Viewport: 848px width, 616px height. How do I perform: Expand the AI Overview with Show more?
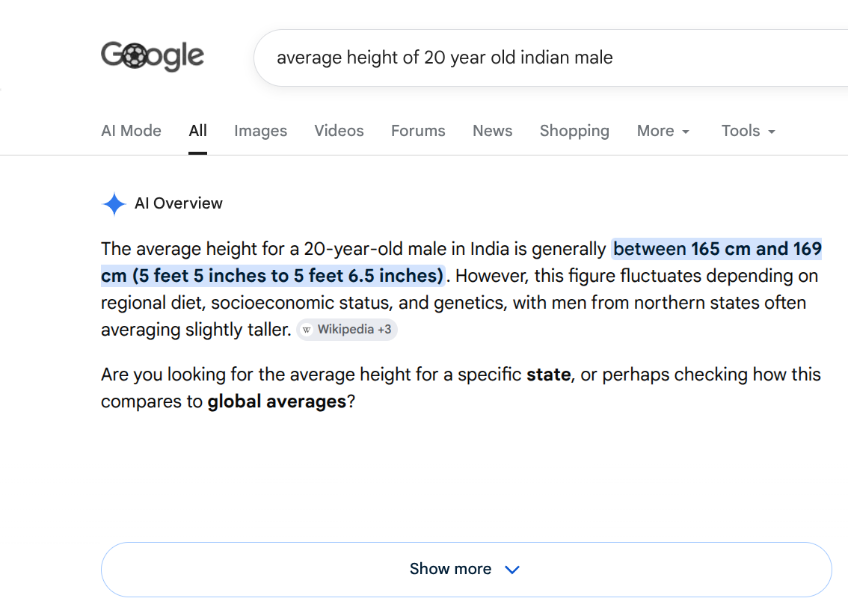tap(466, 570)
